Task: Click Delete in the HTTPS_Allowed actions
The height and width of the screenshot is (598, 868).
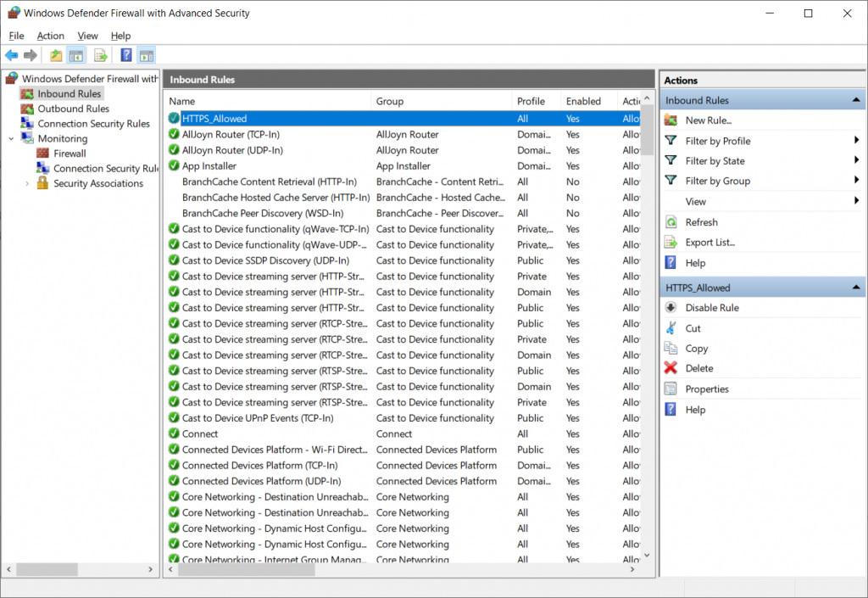Action: coord(699,368)
